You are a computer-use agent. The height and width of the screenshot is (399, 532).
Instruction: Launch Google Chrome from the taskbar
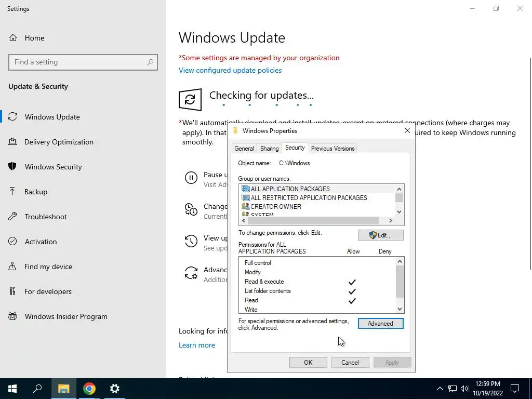pyautogui.click(x=89, y=389)
